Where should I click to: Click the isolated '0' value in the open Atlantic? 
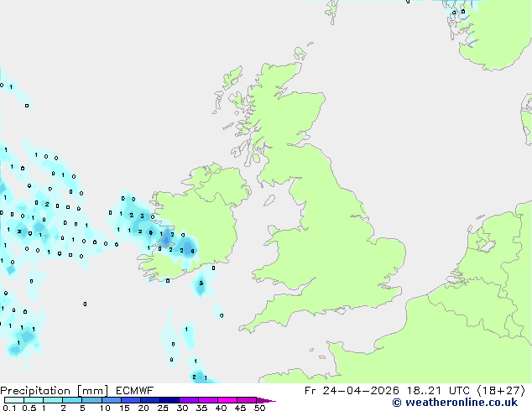click(85, 304)
